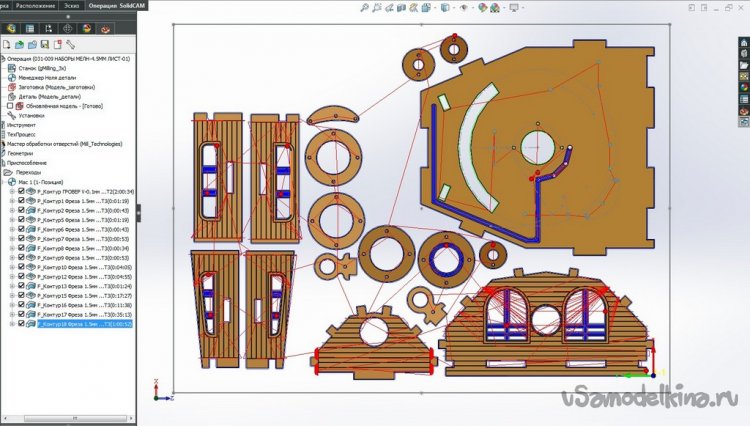Viewport: 750px width, 426px height.
Task: Click the SolidWorks Resources home icon
Action: pos(742,43)
